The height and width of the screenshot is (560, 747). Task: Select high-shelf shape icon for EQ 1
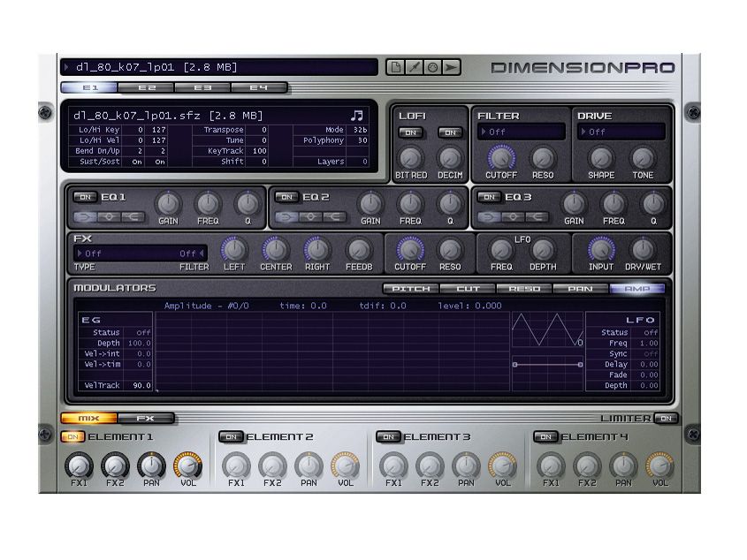pos(133,217)
